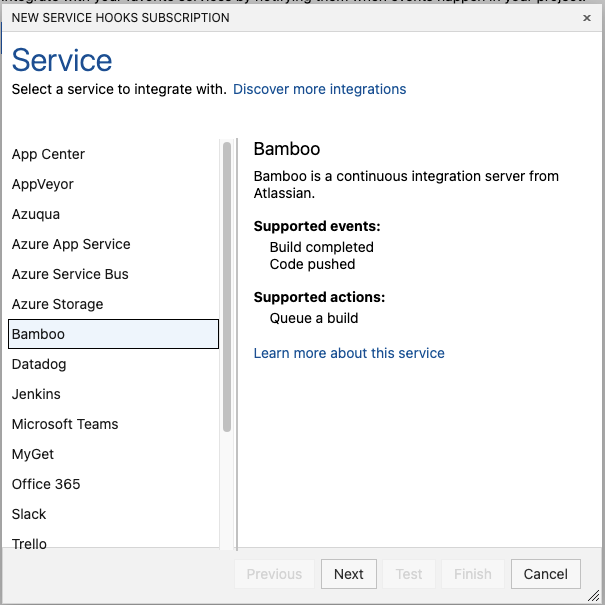Open Learn more about this service
The height and width of the screenshot is (605, 605).
point(349,353)
